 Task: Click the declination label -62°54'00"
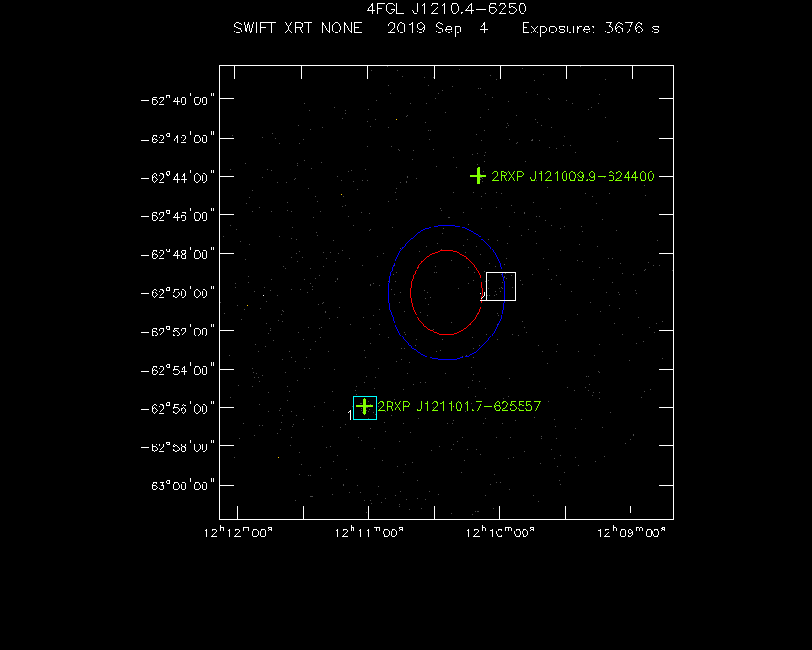pyautogui.click(x=178, y=370)
